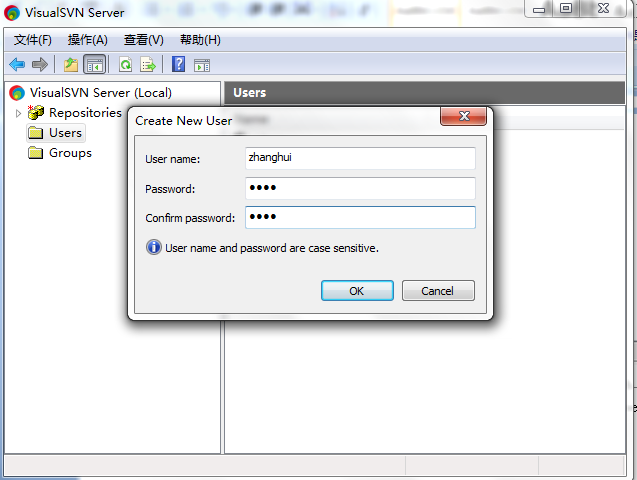Click the blue info icon in dialog

point(154,247)
